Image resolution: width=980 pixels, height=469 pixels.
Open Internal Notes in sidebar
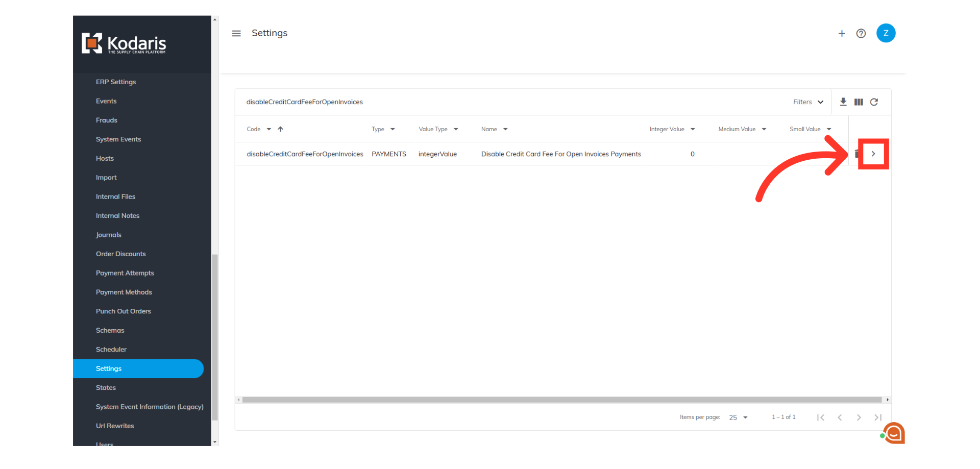117,216
